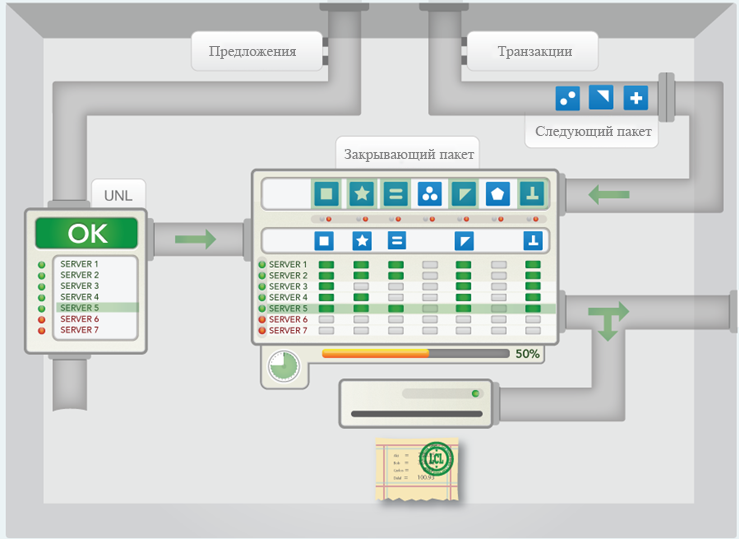Viewport: 739px width, 541px height.
Task: Click the orange consensus progress bar
Action: click(x=415, y=353)
